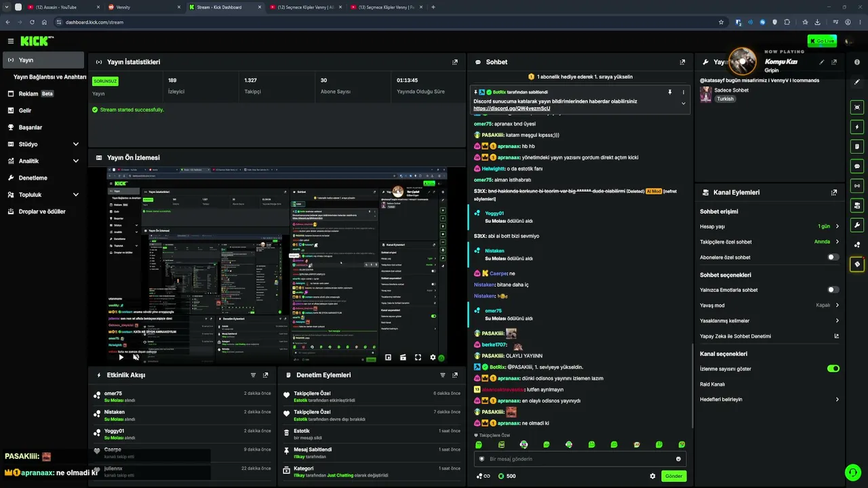The image size is (868, 488).
Task: Toggle the stream preview widget in sidebar
Action: (x=857, y=107)
